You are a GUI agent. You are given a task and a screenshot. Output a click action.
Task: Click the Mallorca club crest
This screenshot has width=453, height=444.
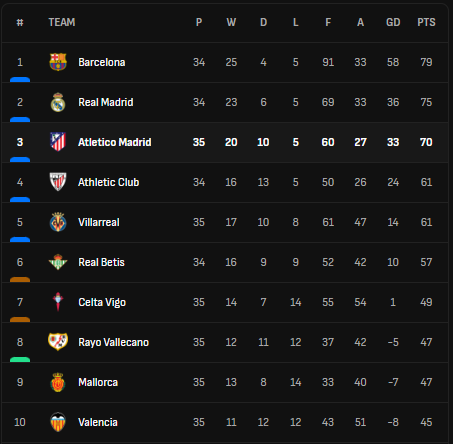58,382
